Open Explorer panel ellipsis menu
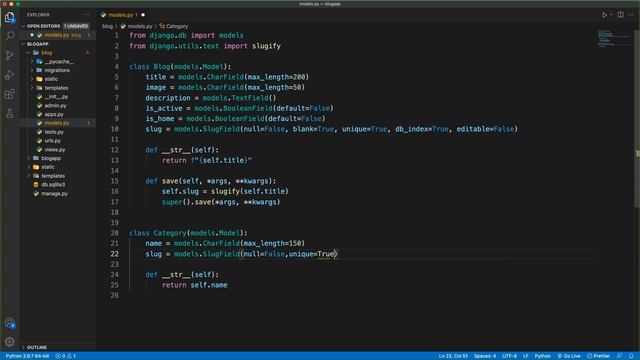Screen dimensions: 640x360 87,15
